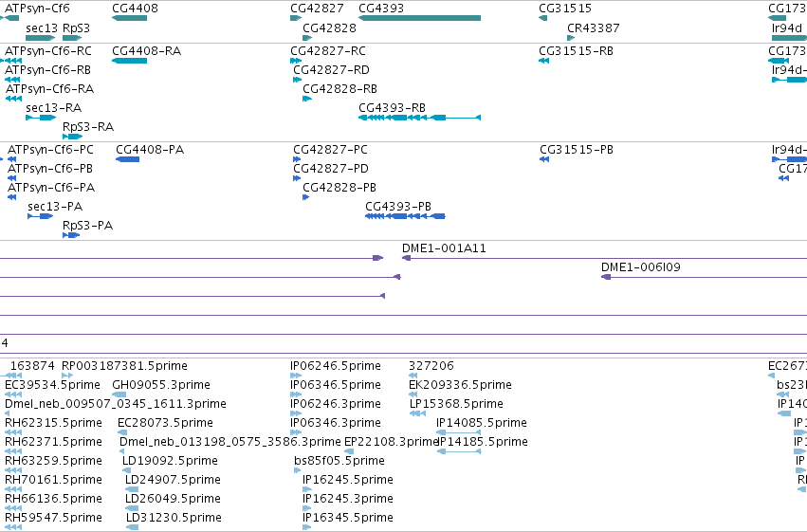Click the sec13 gene label
The image size is (807, 532).
[42, 28]
